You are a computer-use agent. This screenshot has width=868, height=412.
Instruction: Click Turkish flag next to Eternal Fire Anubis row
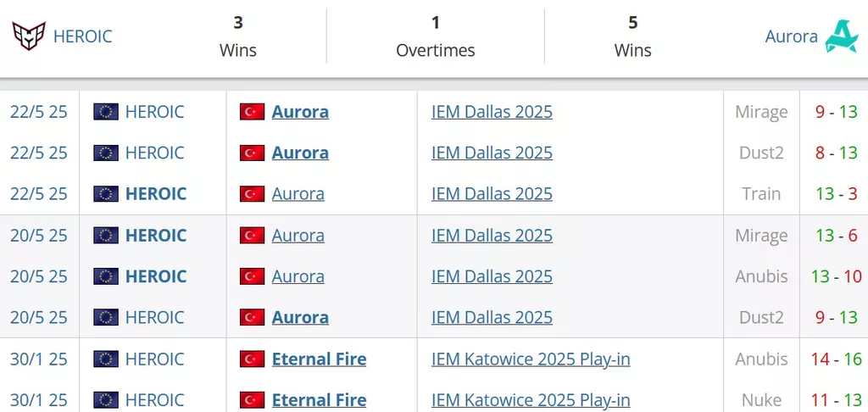click(x=252, y=359)
